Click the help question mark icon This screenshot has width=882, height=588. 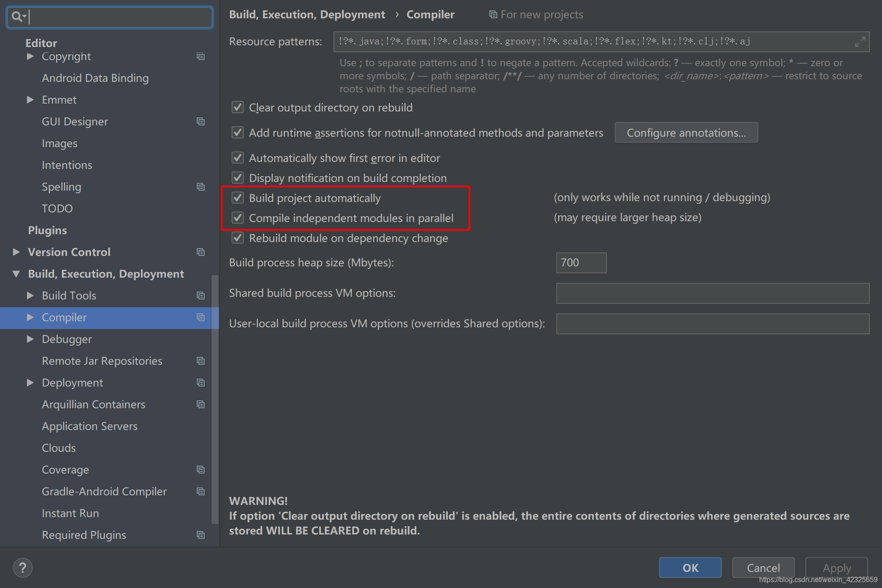point(23,568)
